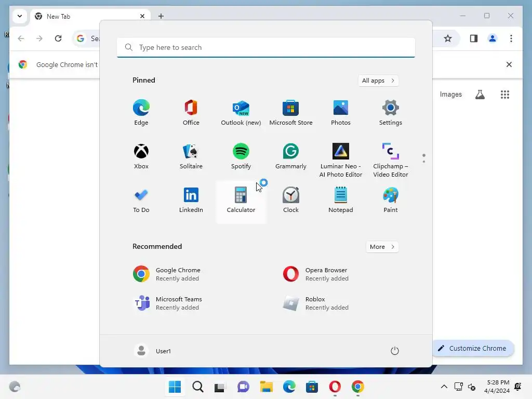Launch the Office pinned app

(191, 113)
